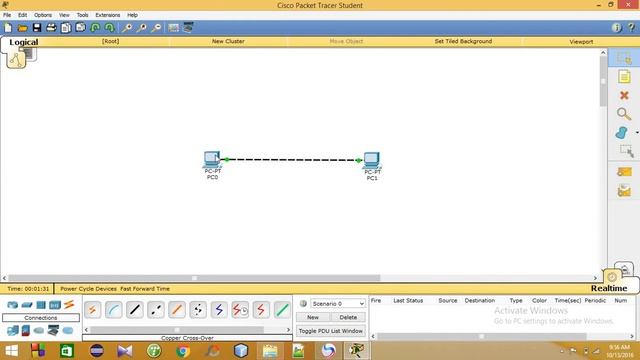Click the Delete scenario button
Viewport: 640px width, 360px height.
coord(348,317)
